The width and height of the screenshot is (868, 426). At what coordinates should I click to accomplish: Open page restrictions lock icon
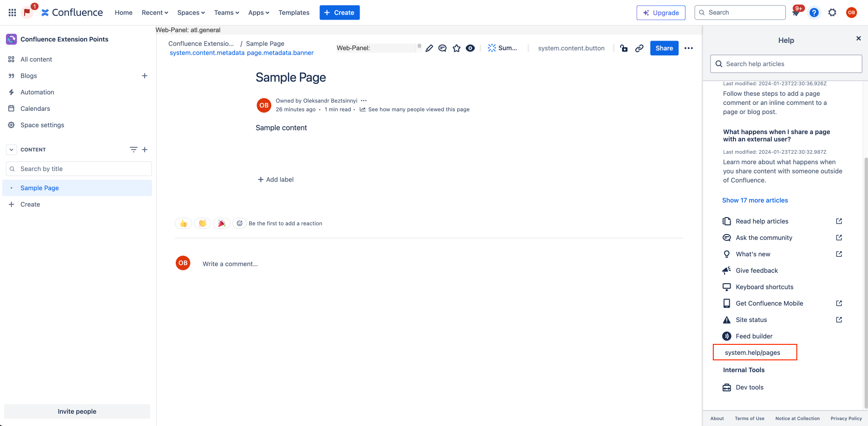624,48
